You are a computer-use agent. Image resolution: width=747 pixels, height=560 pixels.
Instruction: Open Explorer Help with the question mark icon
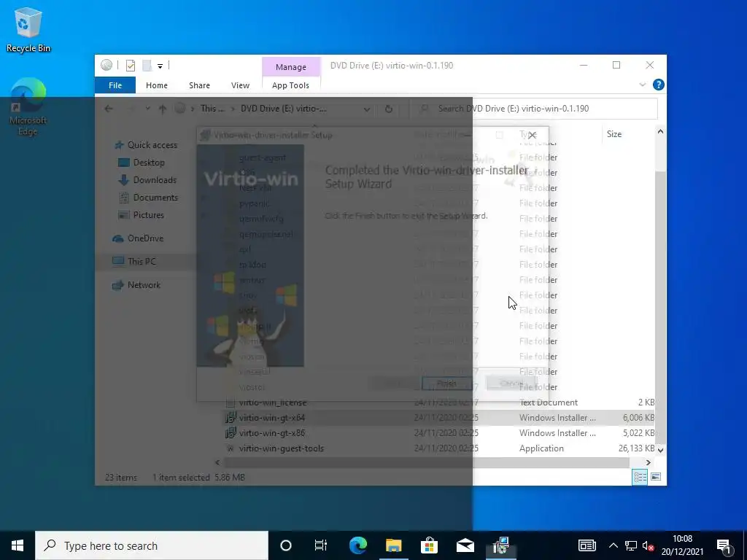pos(659,85)
